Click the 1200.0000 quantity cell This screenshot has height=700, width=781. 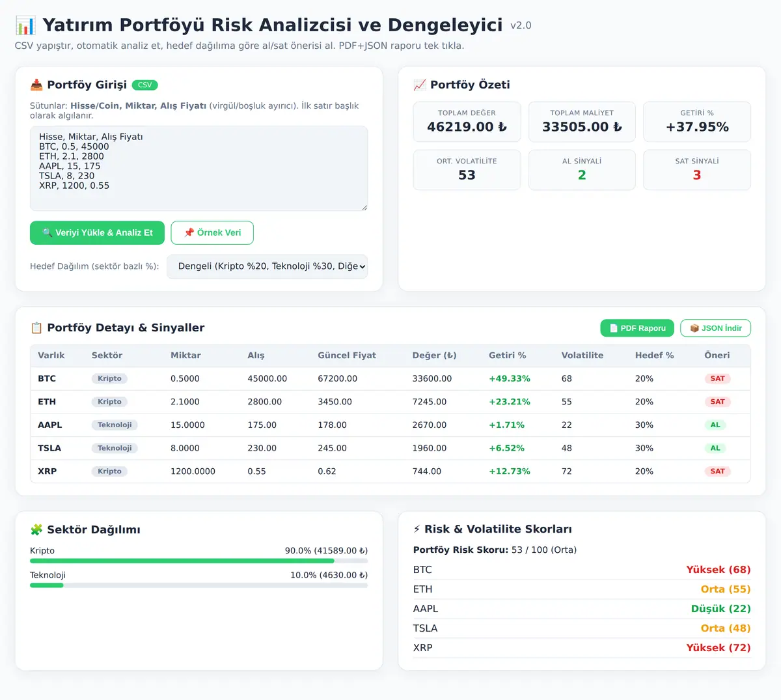point(193,471)
